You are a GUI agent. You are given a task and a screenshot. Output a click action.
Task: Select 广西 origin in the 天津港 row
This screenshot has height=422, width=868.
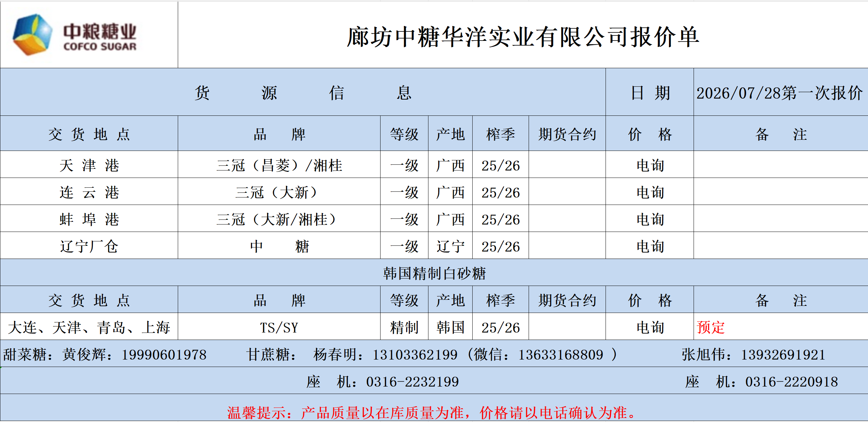click(x=450, y=165)
